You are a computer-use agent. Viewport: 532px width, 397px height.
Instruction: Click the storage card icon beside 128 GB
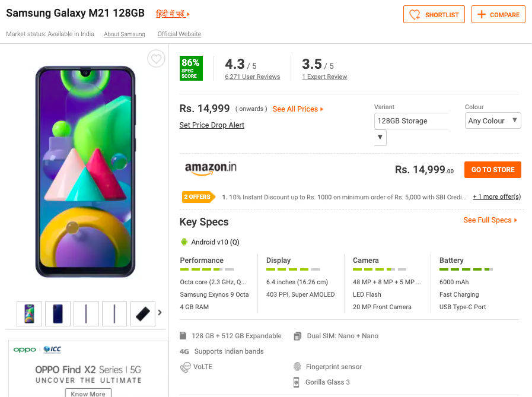pyautogui.click(x=184, y=336)
